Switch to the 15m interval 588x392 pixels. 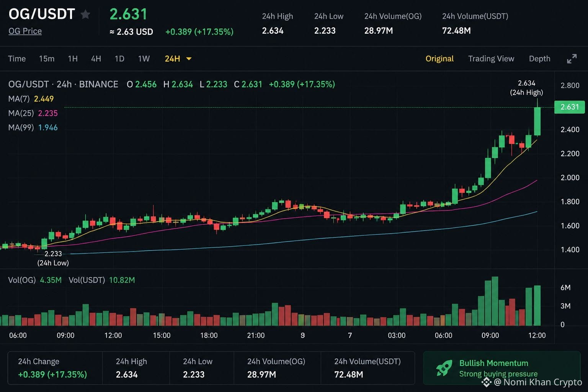click(x=47, y=59)
